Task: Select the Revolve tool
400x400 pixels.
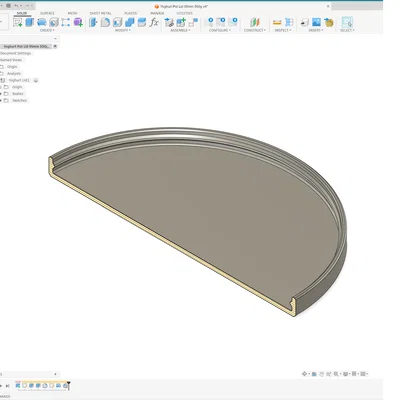Action: (x=42, y=22)
